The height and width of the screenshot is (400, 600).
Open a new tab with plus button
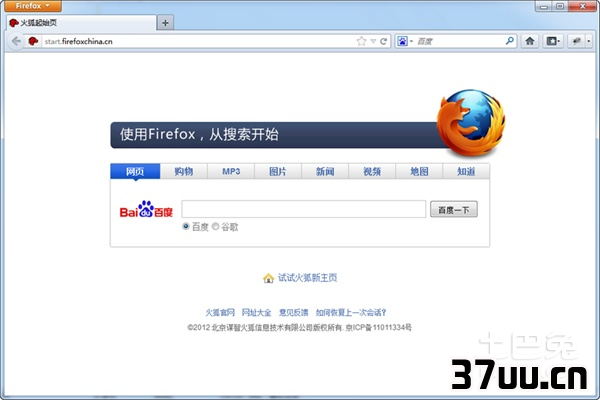click(165, 23)
